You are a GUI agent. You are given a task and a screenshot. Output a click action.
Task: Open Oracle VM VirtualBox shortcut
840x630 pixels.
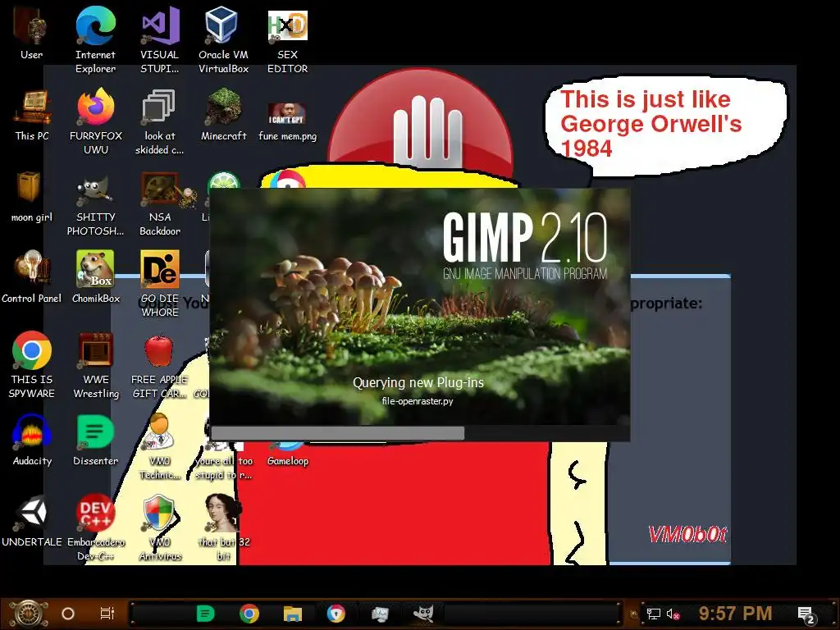(x=223, y=39)
